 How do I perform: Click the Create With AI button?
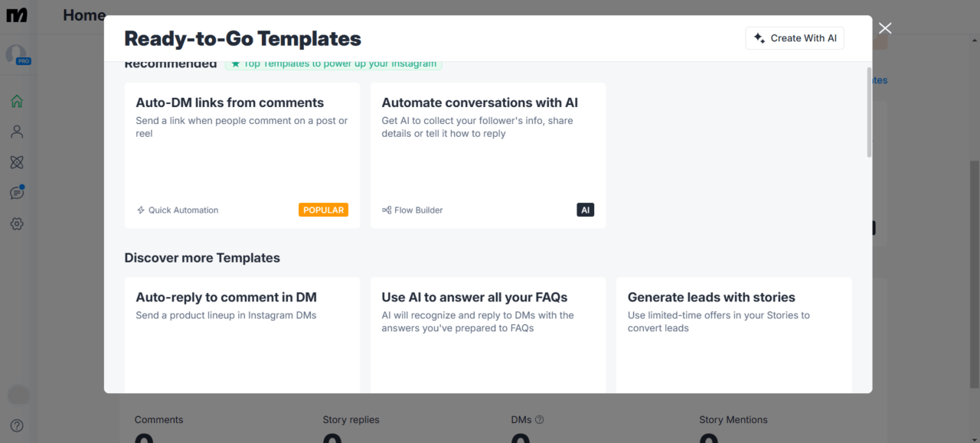coord(795,37)
